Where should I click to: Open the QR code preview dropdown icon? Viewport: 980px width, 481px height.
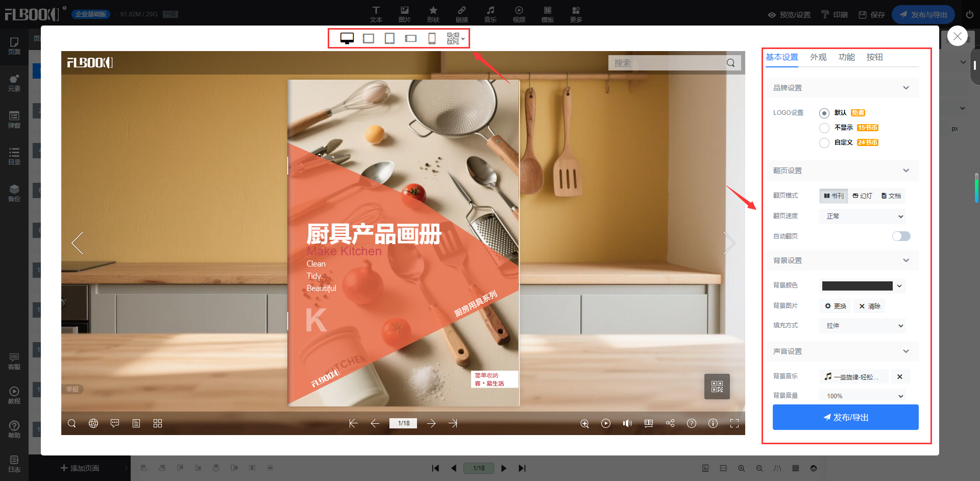click(x=455, y=38)
